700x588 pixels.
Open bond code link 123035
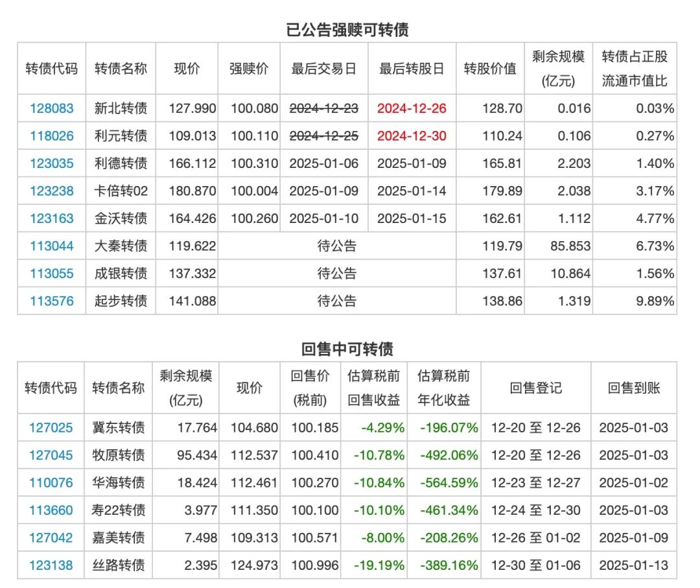click(51, 163)
